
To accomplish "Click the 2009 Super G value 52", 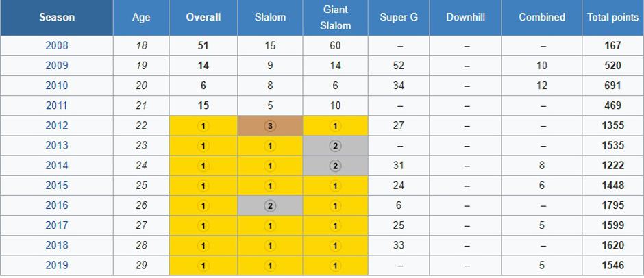I will pyautogui.click(x=399, y=66).
